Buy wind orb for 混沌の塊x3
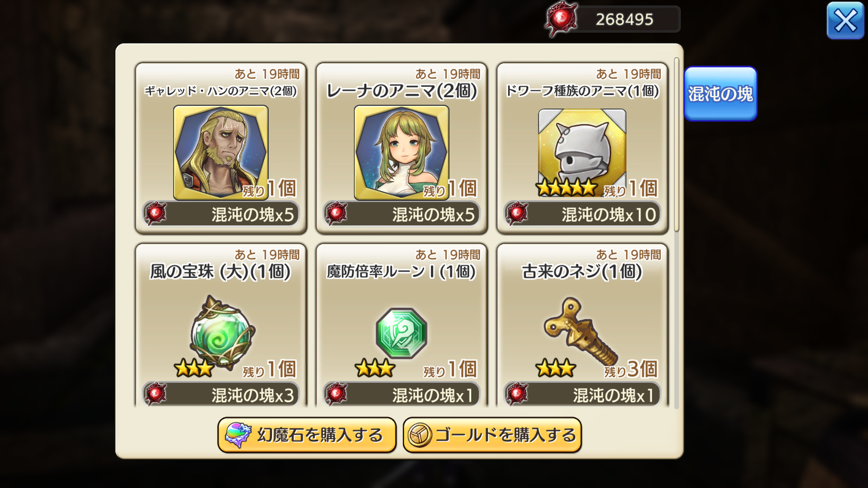Screen dimensions: 868x488 point(221,395)
